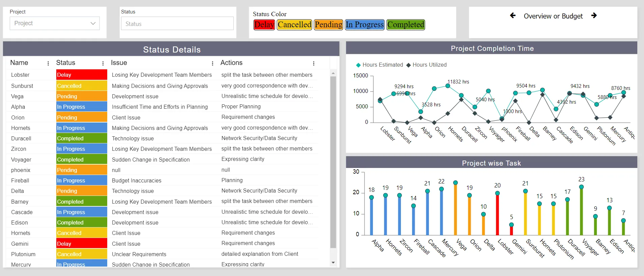Viewport: 644px width, 276px height.
Task: Open the Issue column options menu
Action: click(212, 63)
